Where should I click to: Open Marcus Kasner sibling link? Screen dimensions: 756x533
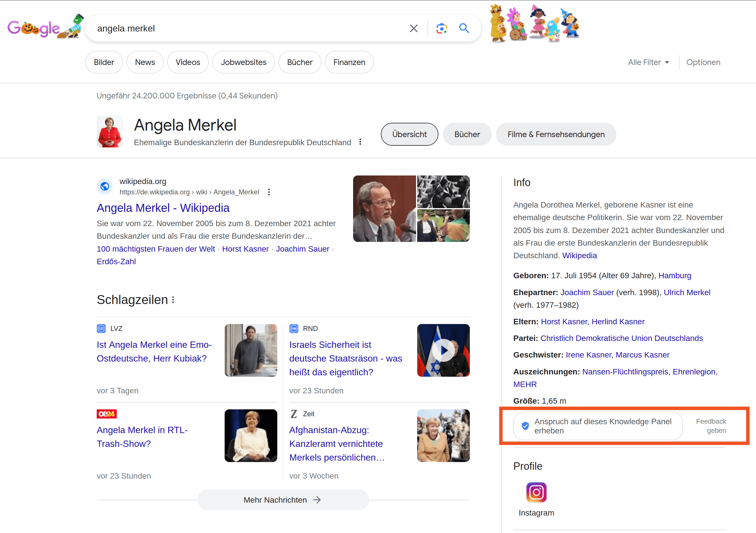642,355
